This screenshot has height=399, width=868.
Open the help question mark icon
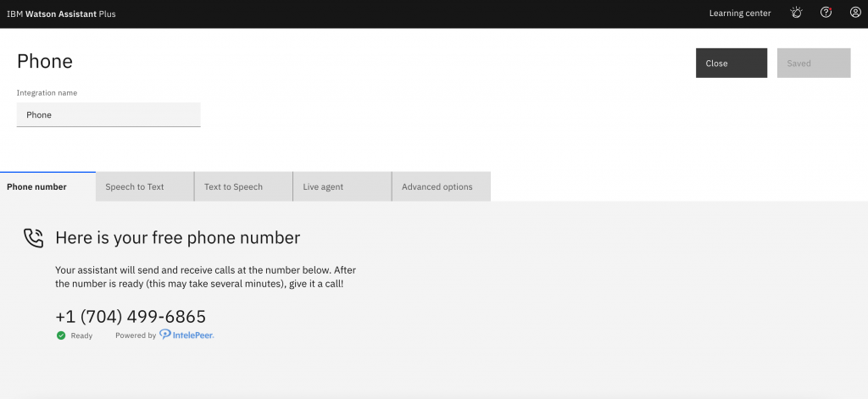(x=826, y=13)
